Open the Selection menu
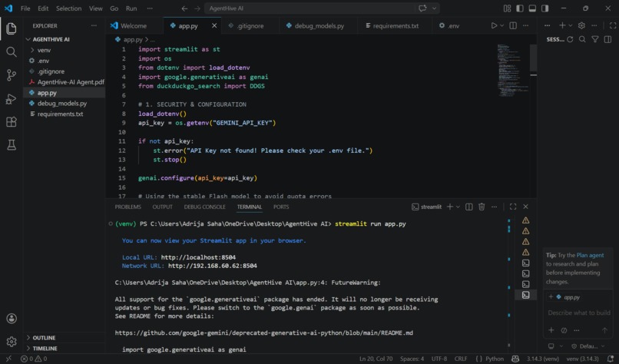This screenshot has height=364, width=619. coord(68,8)
